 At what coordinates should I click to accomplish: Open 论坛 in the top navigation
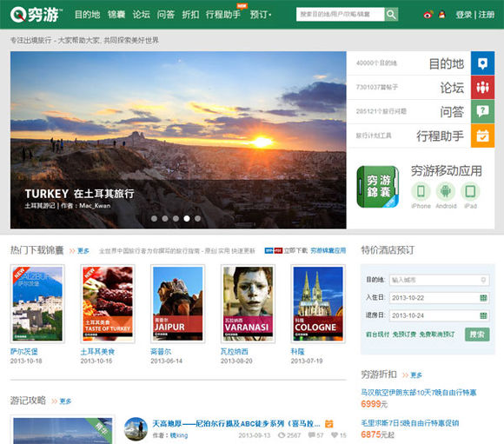(142, 15)
